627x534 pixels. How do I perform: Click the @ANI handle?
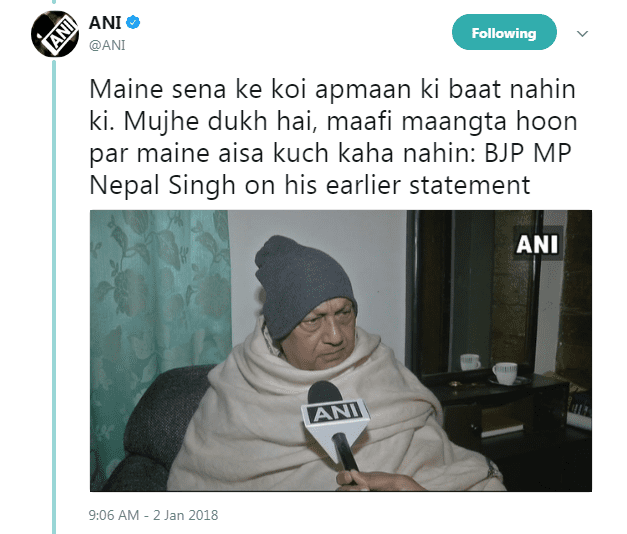[x=107, y=45]
